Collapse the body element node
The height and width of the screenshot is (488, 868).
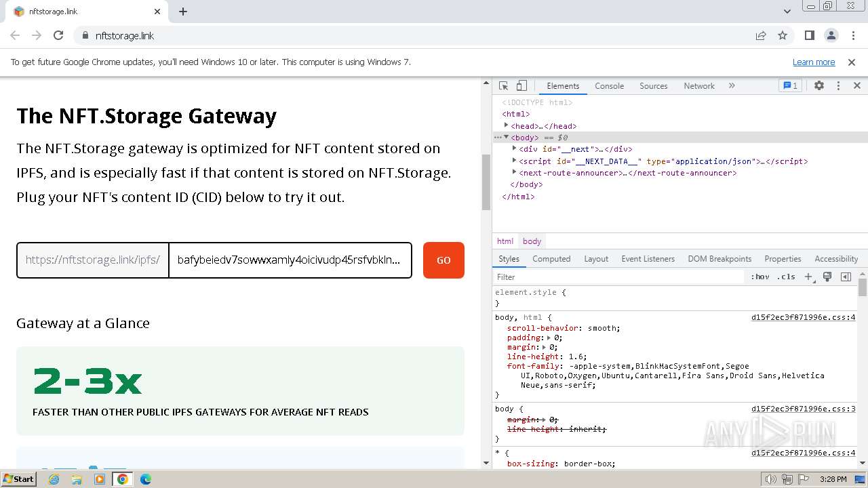(506, 137)
